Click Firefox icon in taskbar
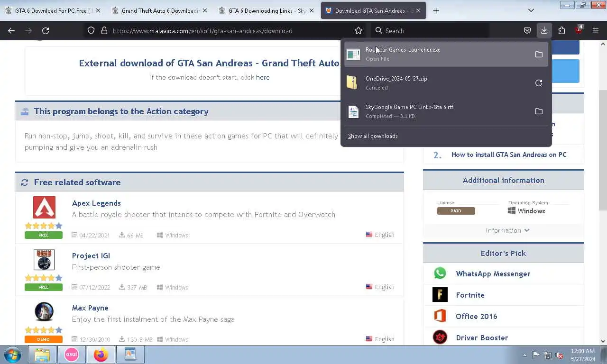Image resolution: width=607 pixels, height=364 pixels. pyautogui.click(x=101, y=355)
